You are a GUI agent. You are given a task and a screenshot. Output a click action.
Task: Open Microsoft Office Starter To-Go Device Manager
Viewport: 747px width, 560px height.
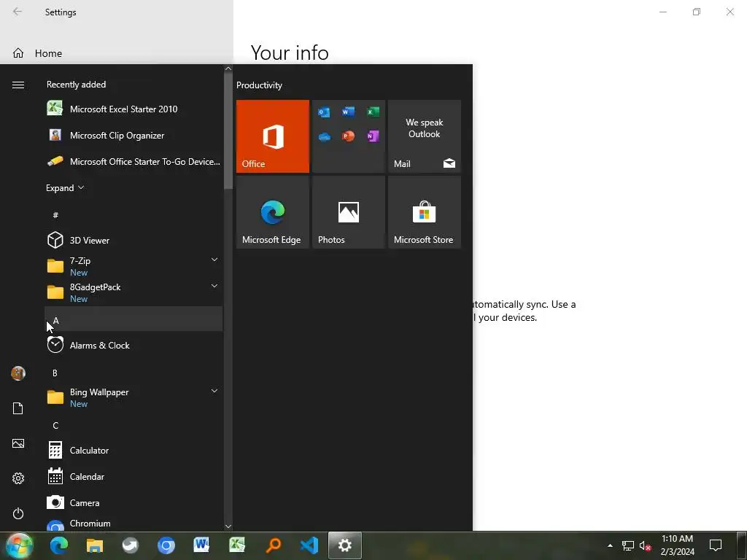pos(133,161)
